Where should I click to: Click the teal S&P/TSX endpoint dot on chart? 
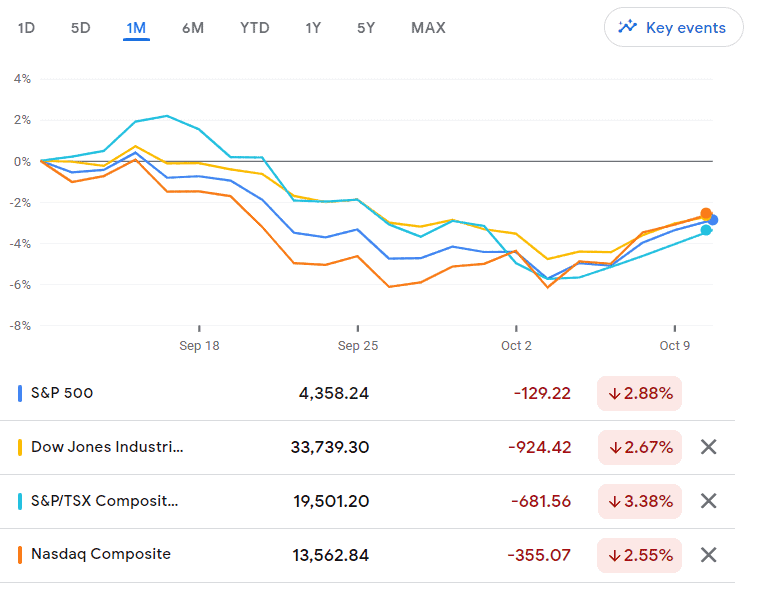click(x=706, y=230)
